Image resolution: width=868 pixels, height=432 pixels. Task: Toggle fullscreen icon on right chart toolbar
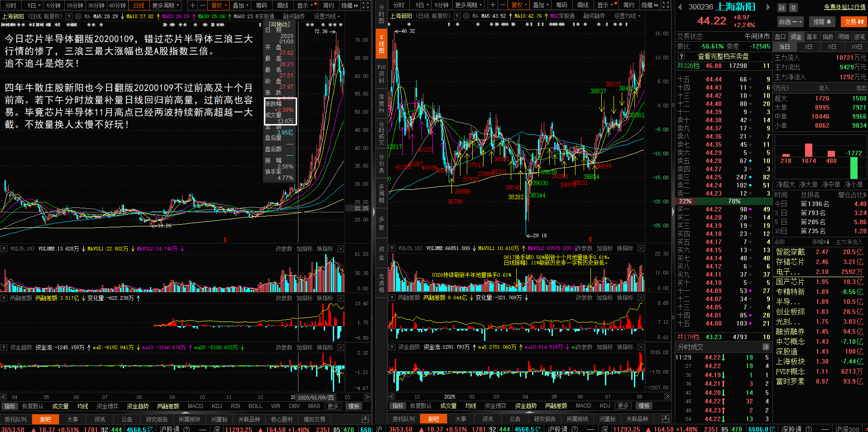pos(666,5)
